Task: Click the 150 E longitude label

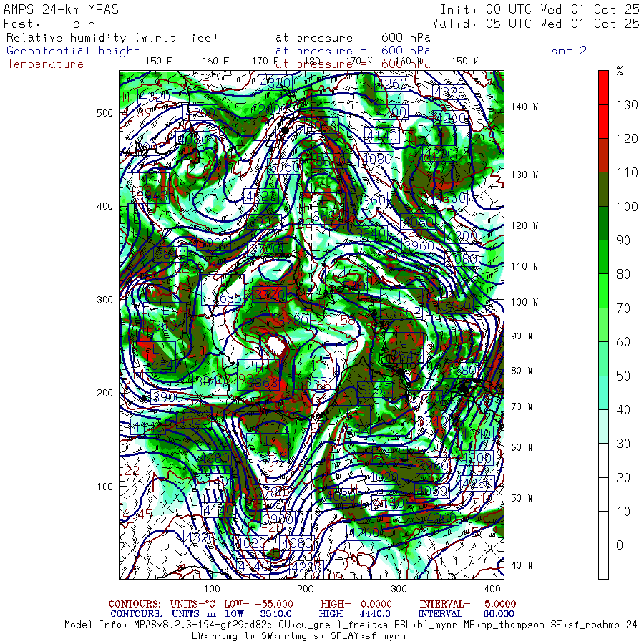Action: tap(159, 62)
